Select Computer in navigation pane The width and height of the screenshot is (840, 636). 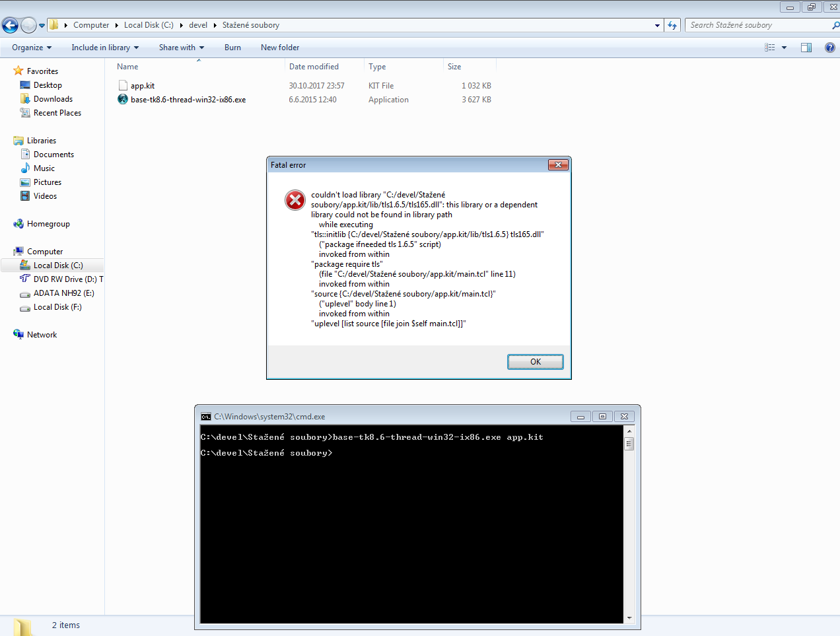pyautogui.click(x=45, y=252)
